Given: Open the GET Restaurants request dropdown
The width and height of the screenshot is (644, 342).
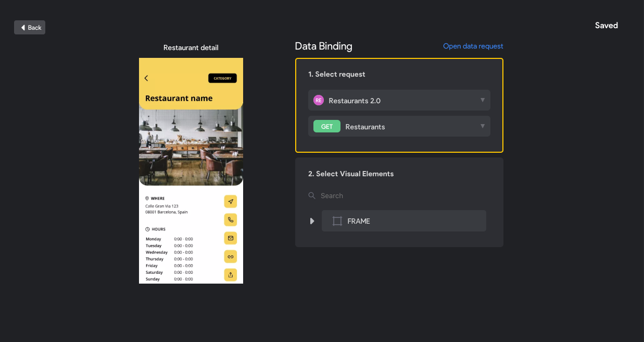Looking at the screenshot, I should tap(399, 126).
